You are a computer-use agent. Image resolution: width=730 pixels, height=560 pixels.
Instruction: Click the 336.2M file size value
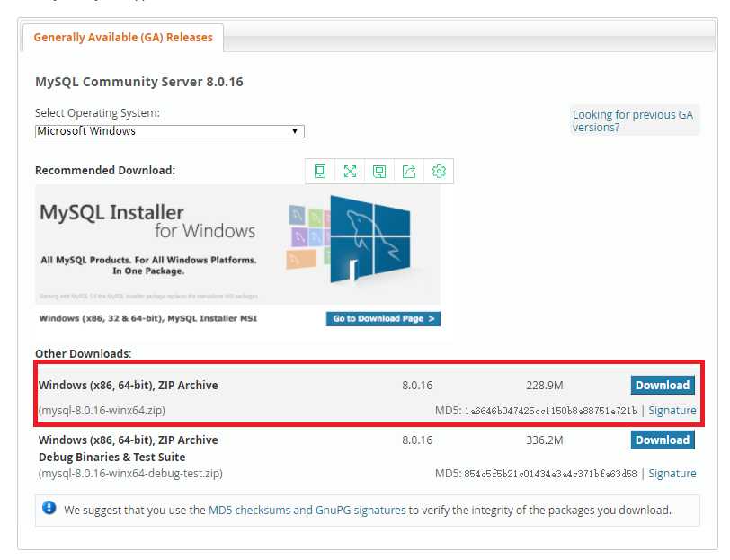545,440
